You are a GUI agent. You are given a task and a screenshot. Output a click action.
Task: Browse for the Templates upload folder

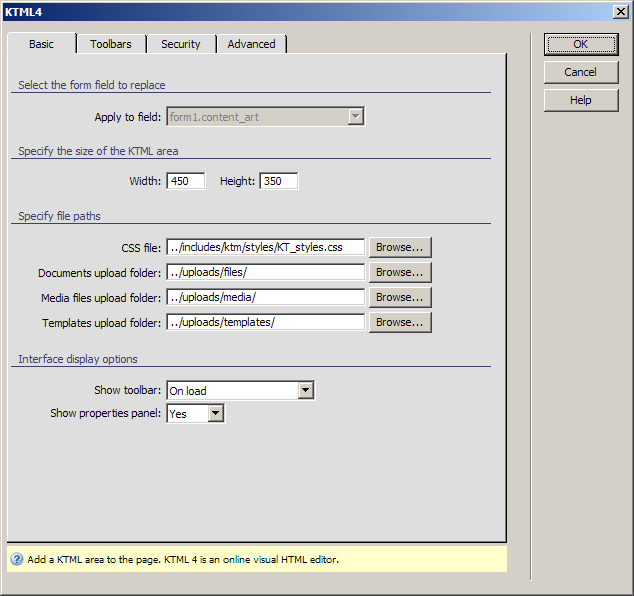[x=400, y=322]
